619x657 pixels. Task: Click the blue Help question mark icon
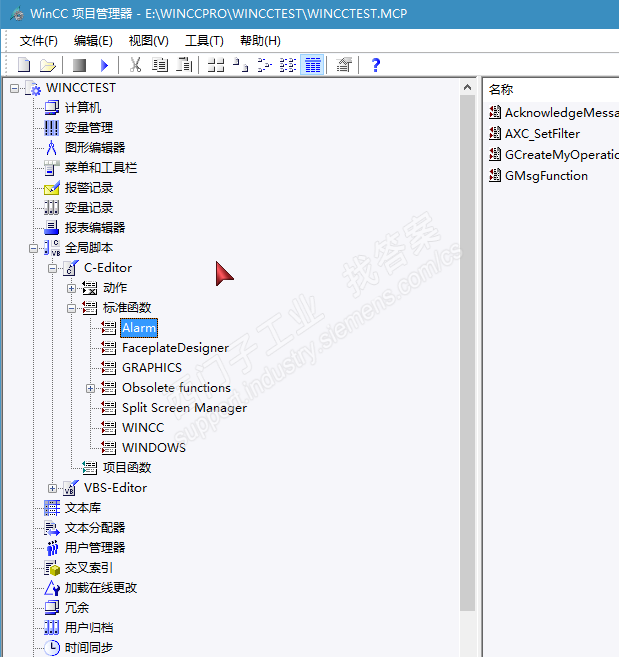pos(376,65)
